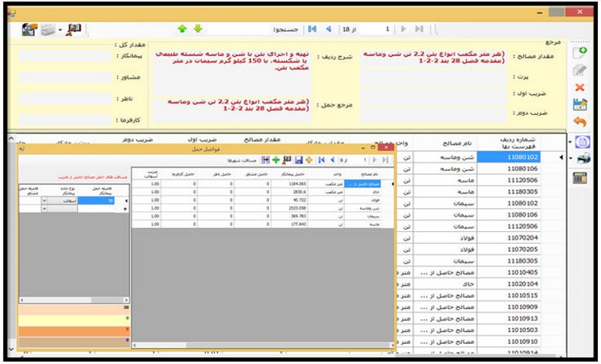Click the green up arrow in main toolbar
This screenshot has height=364, width=601.
point(182,29)
